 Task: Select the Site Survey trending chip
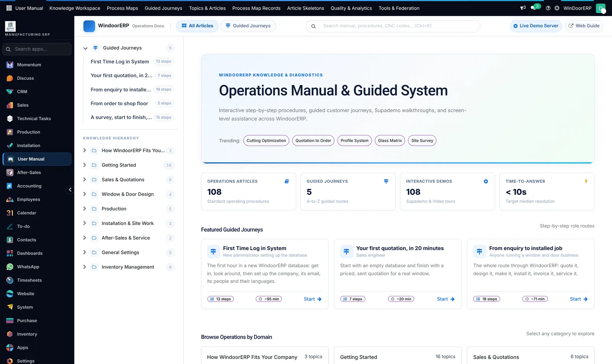pos(422,141)
